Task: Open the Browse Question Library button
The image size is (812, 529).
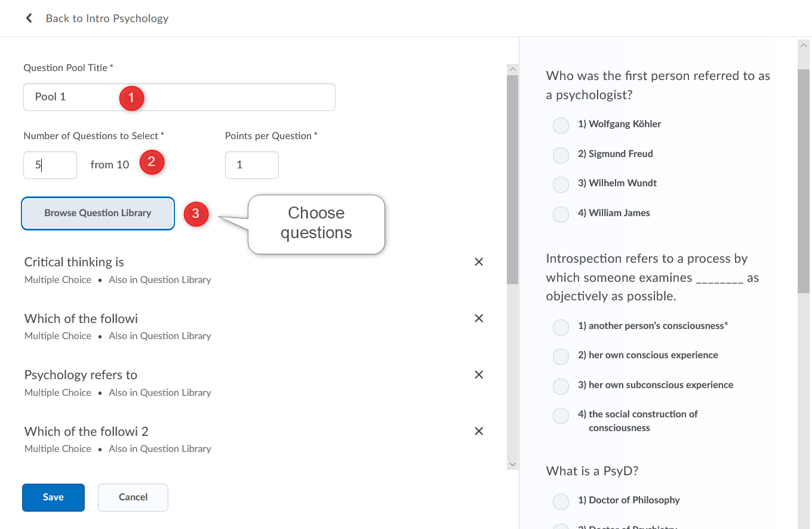Action: pos(98,213)
